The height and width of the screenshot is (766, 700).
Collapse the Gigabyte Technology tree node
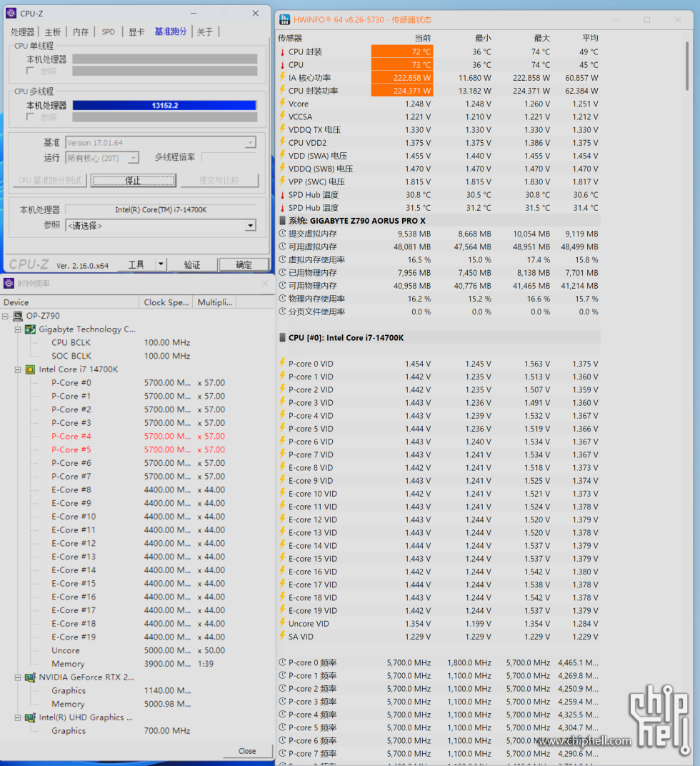point(18,329)
